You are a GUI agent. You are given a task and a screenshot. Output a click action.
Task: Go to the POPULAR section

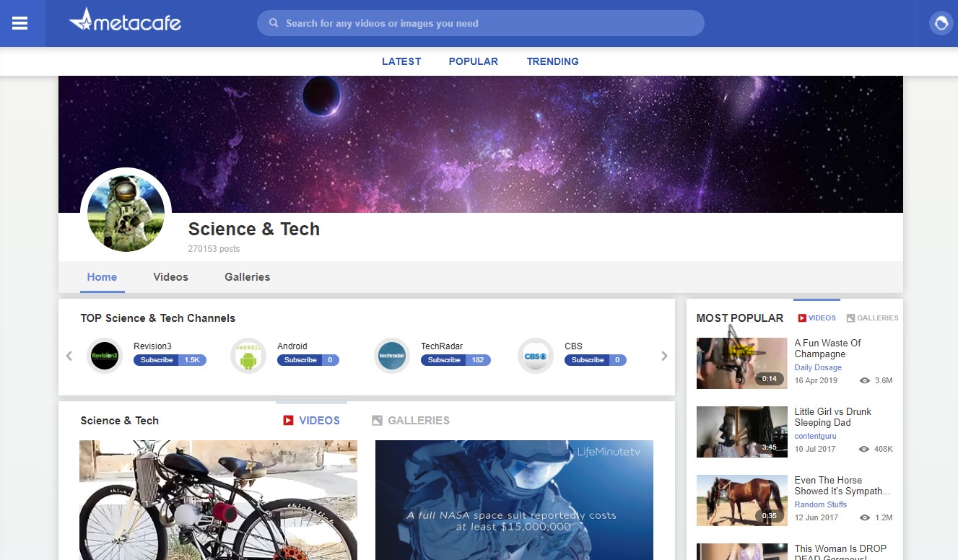tap(474, 61)
